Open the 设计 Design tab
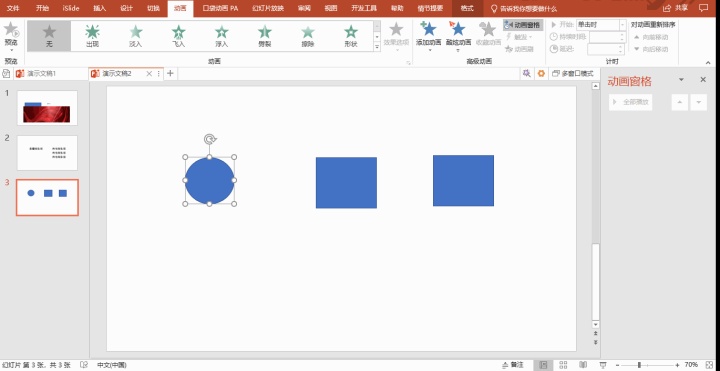The height and width of the screenshot is (371, 720). [x=126, y=8]
